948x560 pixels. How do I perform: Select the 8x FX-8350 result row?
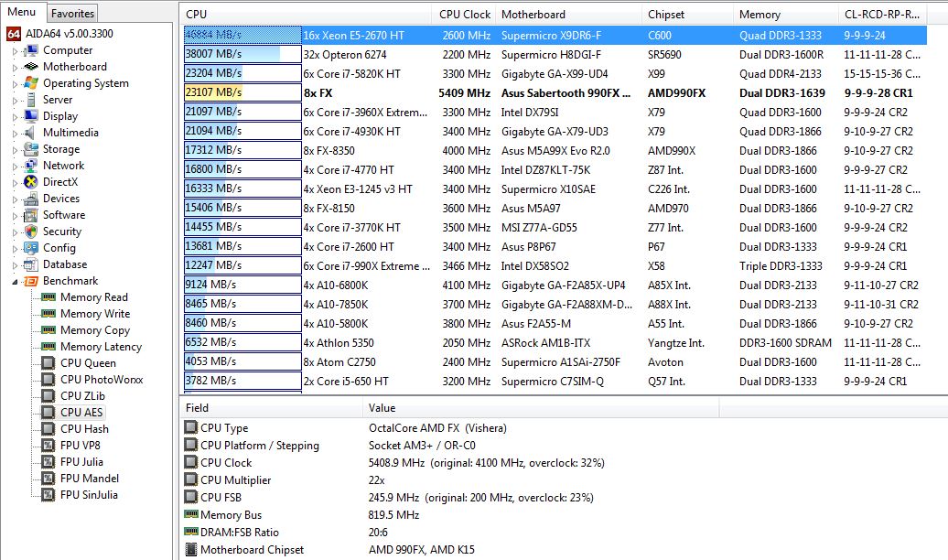pos(555,151)
